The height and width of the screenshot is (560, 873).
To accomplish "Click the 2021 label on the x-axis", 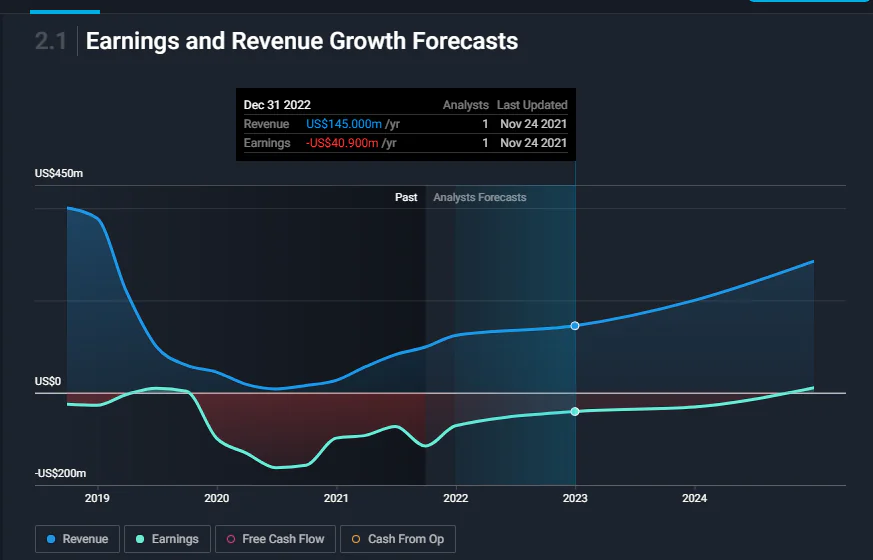I will (336, 498).
